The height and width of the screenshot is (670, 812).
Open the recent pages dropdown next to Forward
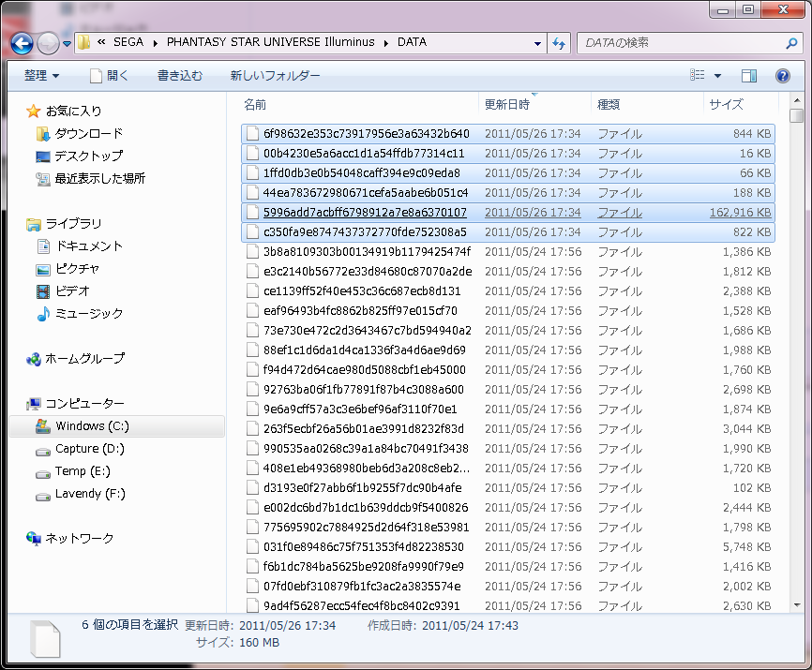(x=67, y=44)
